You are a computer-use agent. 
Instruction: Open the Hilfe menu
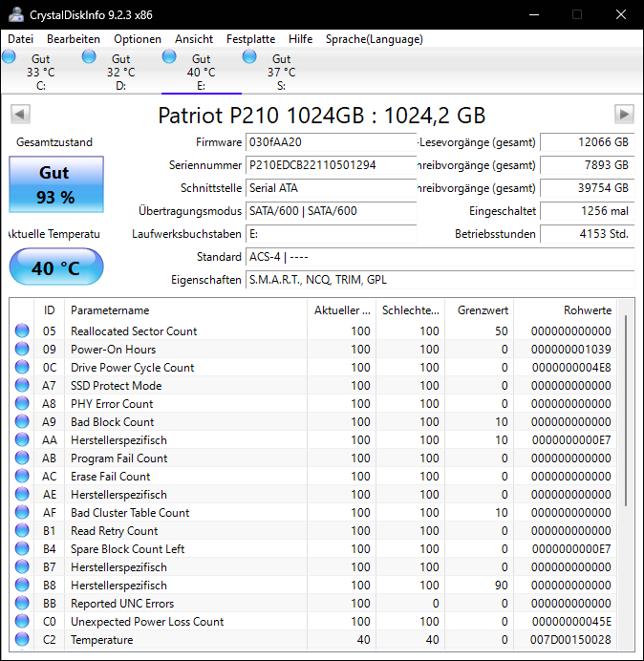(x=300, y=39)
